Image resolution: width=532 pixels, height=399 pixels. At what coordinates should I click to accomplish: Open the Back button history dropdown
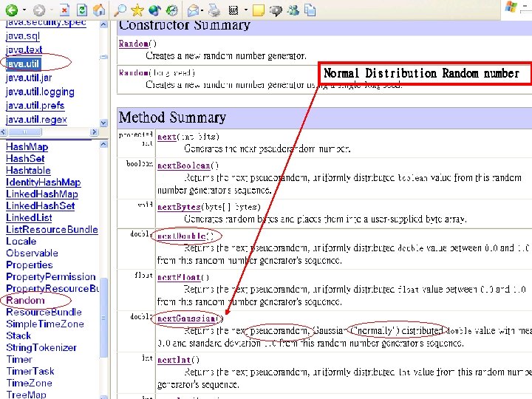[24, 10]
